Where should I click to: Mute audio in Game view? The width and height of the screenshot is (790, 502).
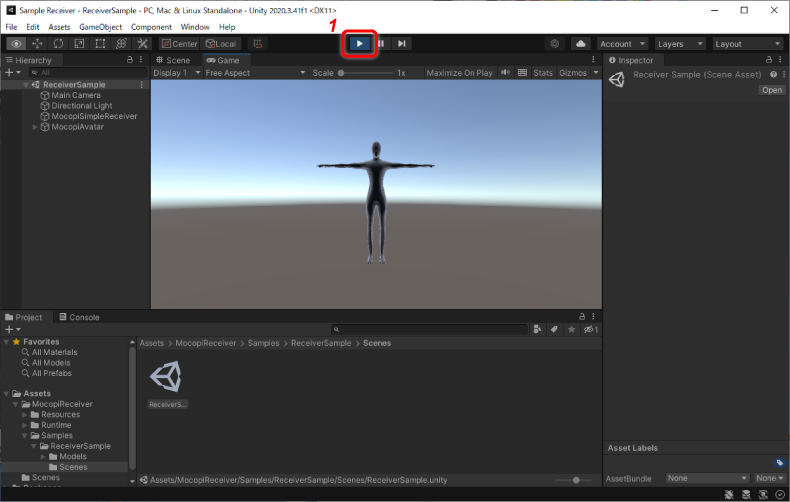coord(505,73)
